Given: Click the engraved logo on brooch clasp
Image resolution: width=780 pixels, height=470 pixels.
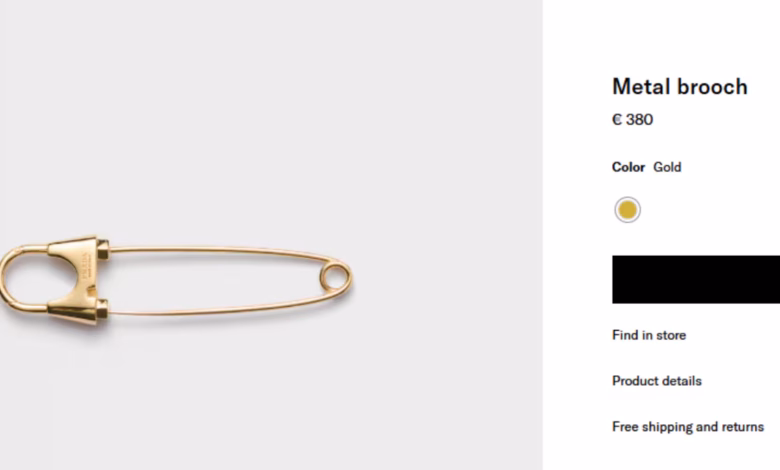Looking at the screenshot, I should pyautogui.click(x=87, y=265).
